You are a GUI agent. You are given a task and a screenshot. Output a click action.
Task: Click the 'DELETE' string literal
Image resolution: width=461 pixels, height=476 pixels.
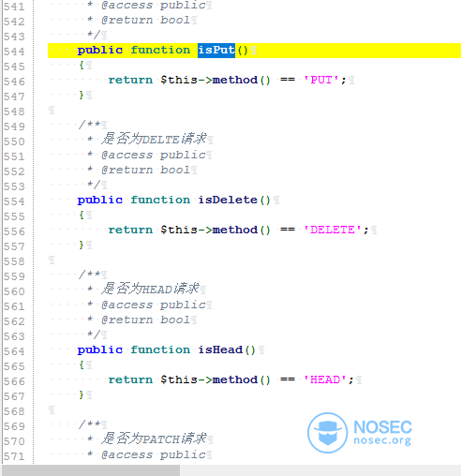[333, 230]
